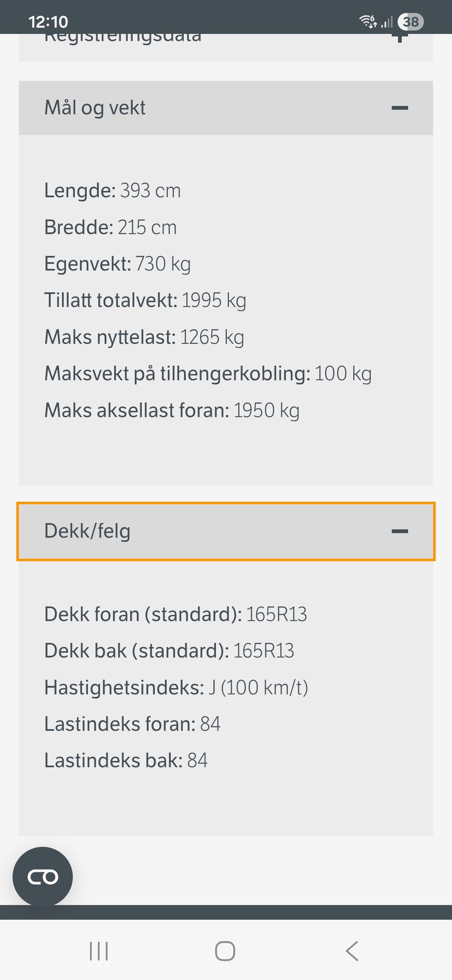Image resolution: width=452 pixels, height=980 pixels.
Task: Tap the Mål og vekt header title
Action: click(x=95, y=108)
